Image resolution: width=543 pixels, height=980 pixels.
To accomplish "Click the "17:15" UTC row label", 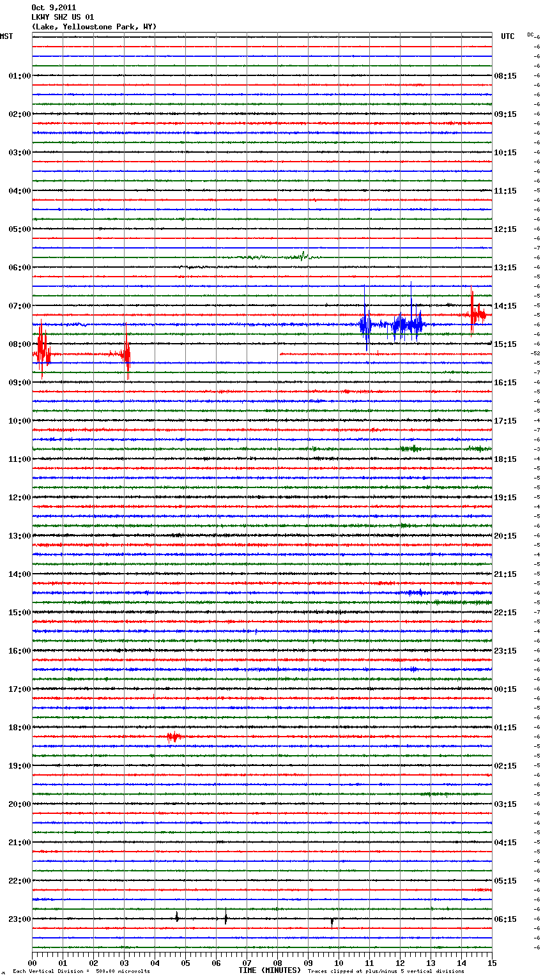I will point(505,421).
